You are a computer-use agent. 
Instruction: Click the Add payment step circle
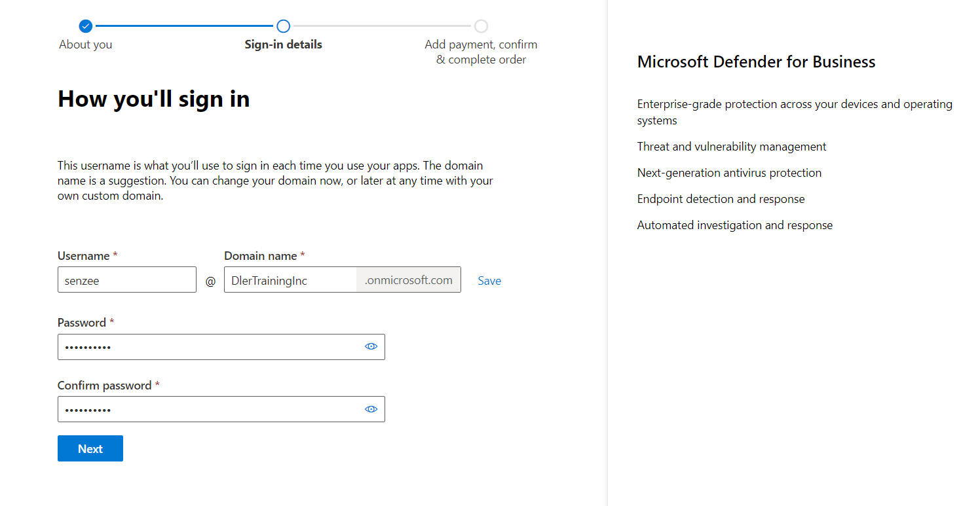click(481, 26)
